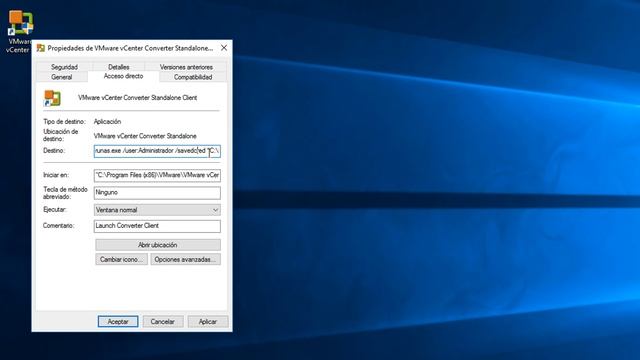The height and width of the screenshot is (360, 640).
Task: Confirm with the Aceptar button
Action: 118,322
